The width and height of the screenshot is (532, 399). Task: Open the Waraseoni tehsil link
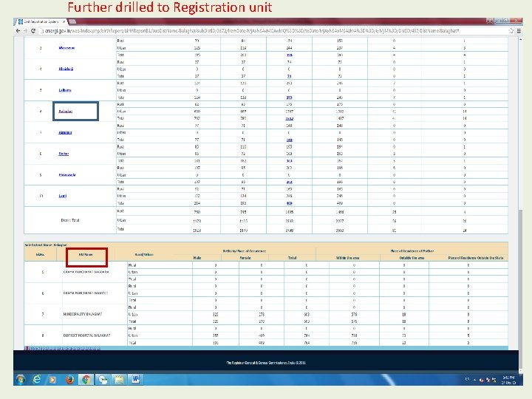click(66, 48)
